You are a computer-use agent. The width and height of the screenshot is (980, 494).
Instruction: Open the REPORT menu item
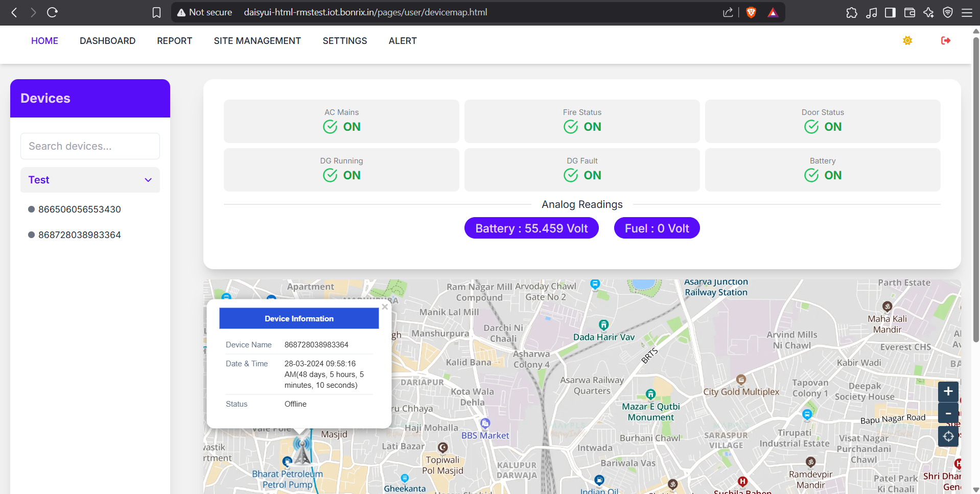174,41
